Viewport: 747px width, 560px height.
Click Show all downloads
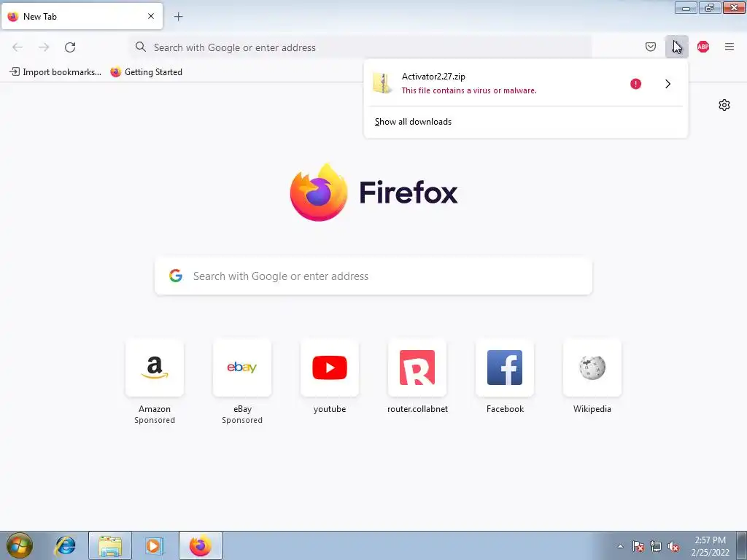pyautogui.click(x=413, y=122)
